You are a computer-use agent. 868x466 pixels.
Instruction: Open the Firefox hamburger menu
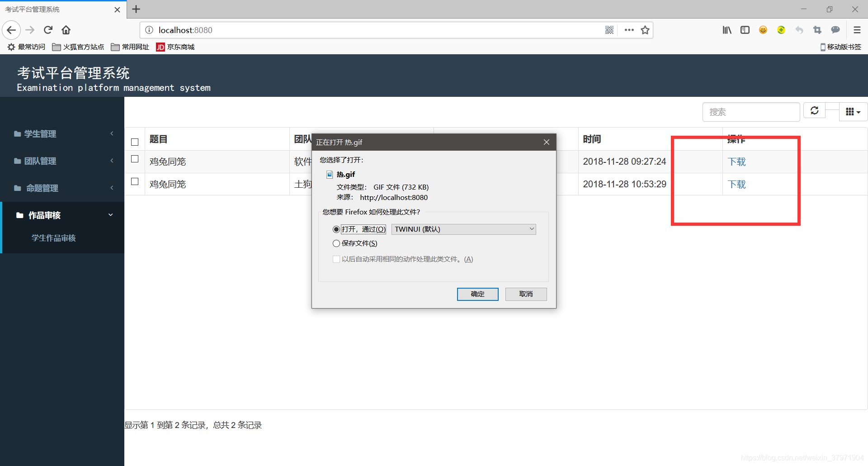(857, 30)
